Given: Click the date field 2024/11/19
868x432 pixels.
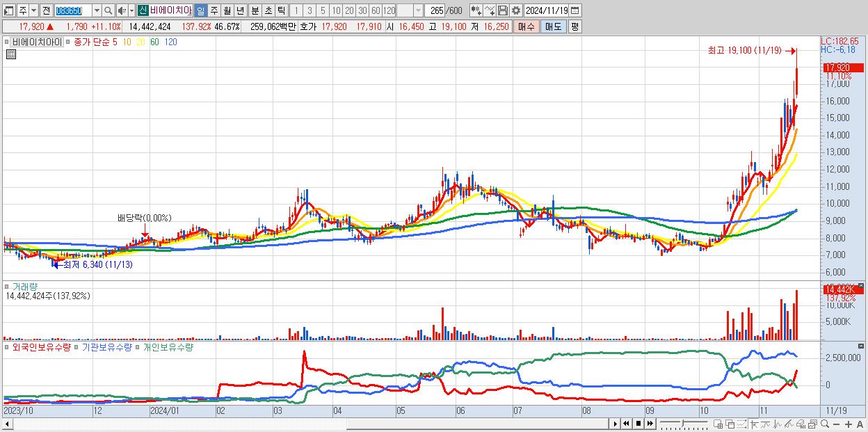Looking at the screenshot, I should 547,10.
